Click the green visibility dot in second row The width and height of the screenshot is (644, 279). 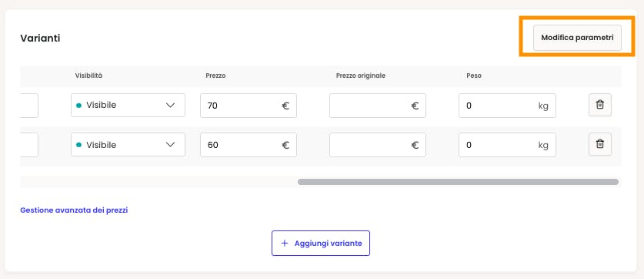[78, 145]
